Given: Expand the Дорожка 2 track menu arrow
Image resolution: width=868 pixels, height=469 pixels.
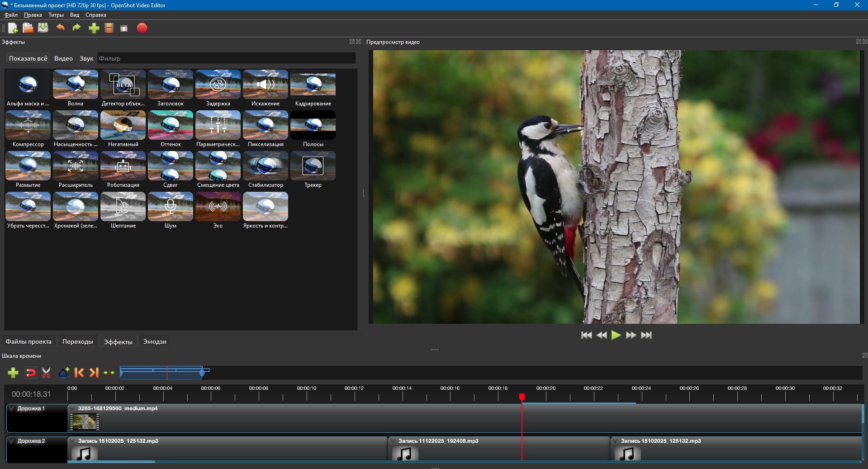Looking at the screenshot, I should pos(12,441).
